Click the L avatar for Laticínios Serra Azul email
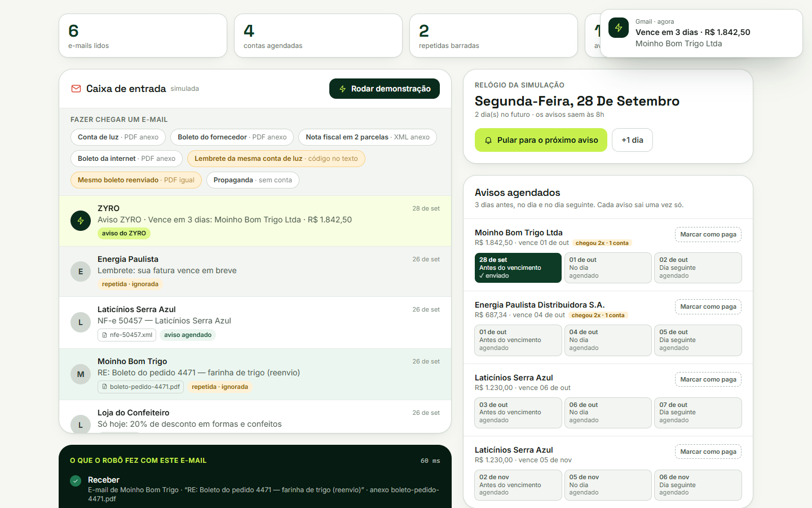 pos(81,322)
